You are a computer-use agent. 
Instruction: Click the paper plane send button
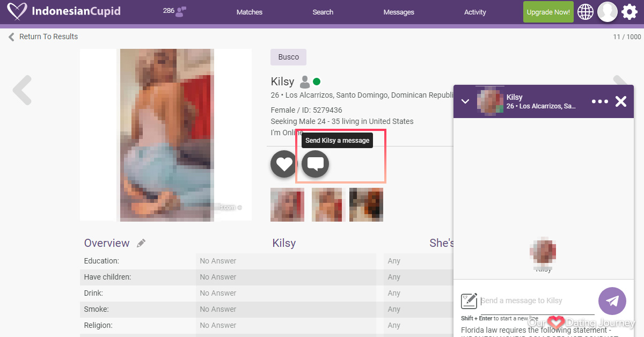[x=612, y=301]
